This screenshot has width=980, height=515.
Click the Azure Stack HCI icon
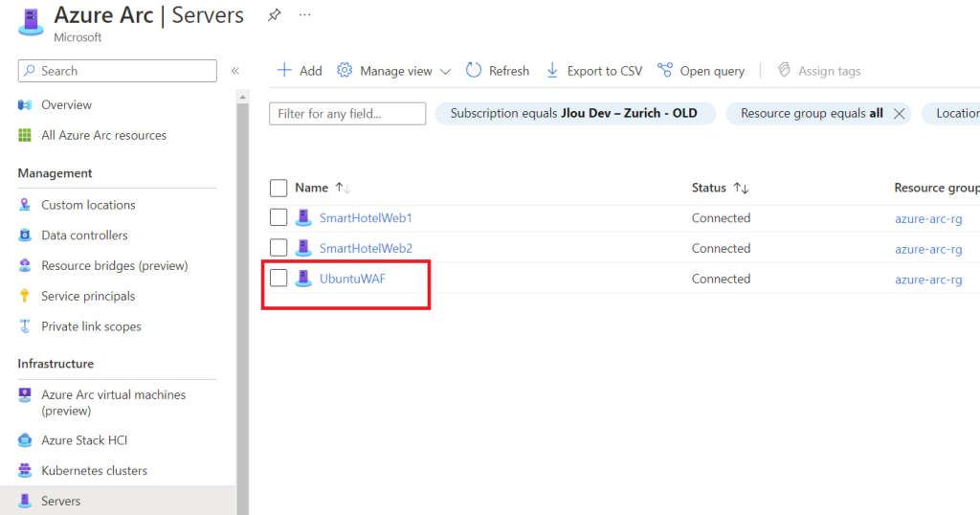click(25, 440)
